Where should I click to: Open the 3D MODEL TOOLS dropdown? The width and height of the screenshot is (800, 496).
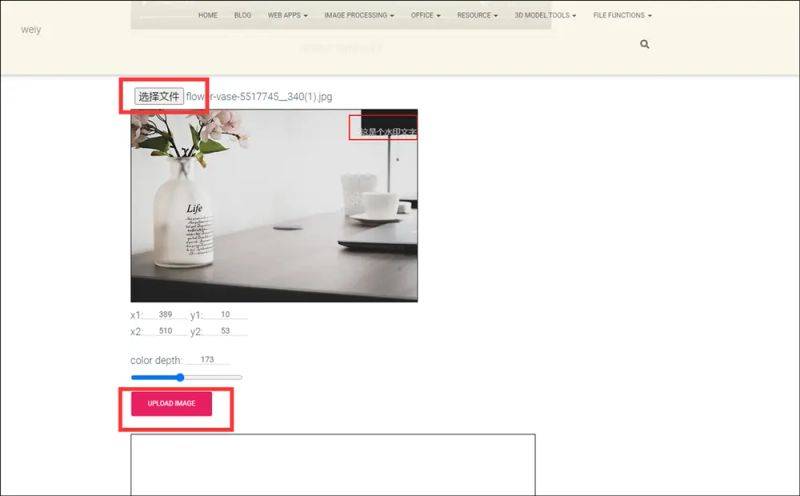(545, 16)
